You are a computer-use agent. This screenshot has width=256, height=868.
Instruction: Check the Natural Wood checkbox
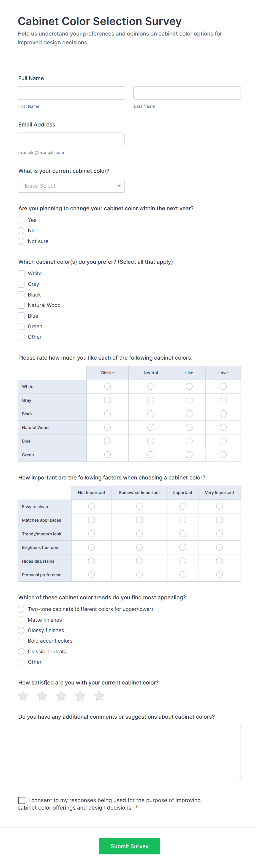[x=21, y=305]
